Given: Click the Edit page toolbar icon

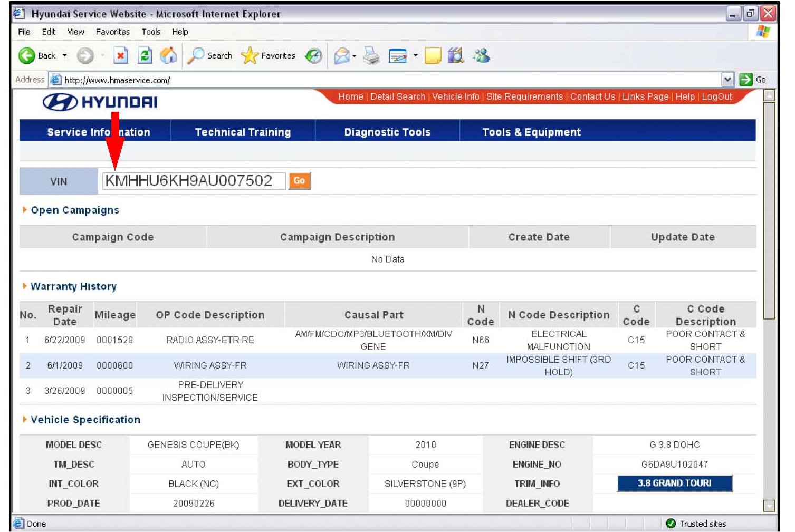Looking at the screenshot, I should coord(398,55).
